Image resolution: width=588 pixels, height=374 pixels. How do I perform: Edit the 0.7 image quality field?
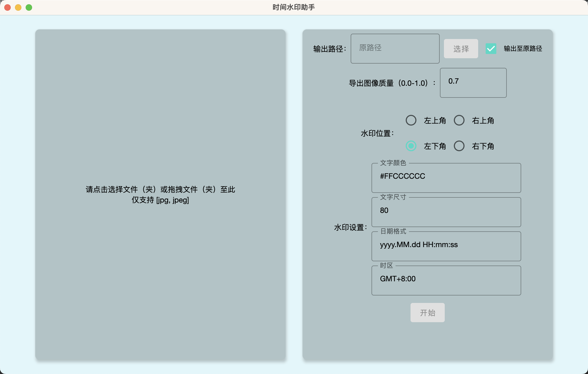(x=473, y=83)
